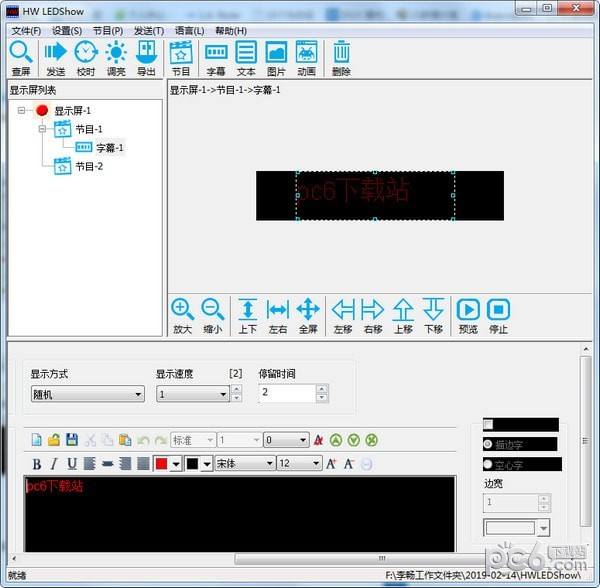Click the 查屏 search screen icon
This screenshot has height=588, width=600.
click(21, 57)
